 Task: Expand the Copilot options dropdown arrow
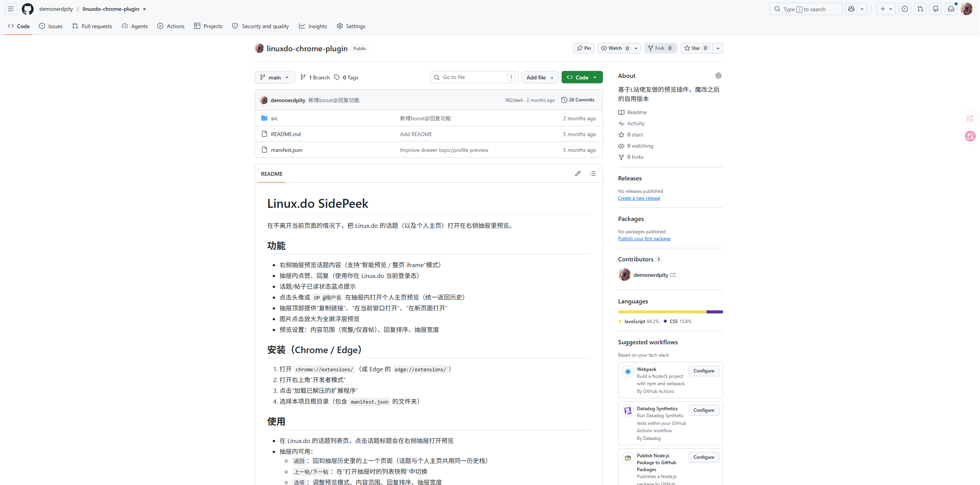point(862,9)
